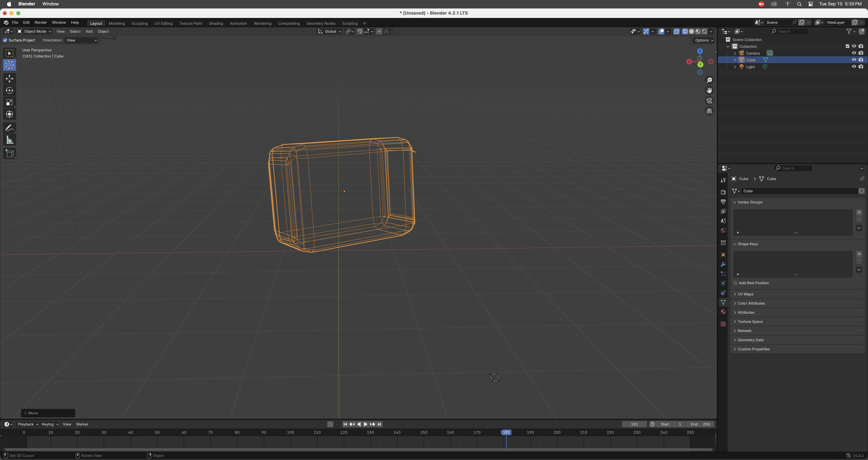The image size is (868, 460).
Task: Uncheck Surface Project checkbox
Action: (5, 40)
